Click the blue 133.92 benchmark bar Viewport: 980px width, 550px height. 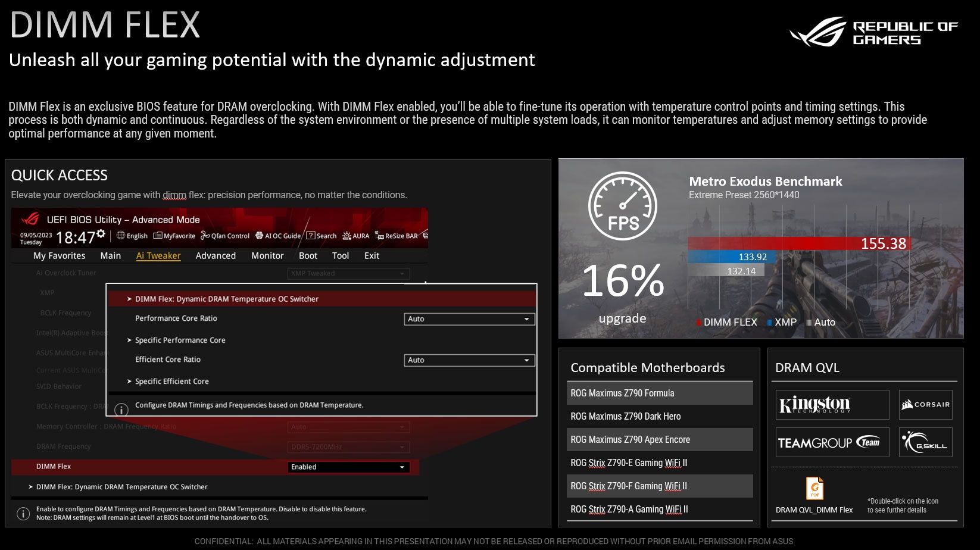point(732,257)
